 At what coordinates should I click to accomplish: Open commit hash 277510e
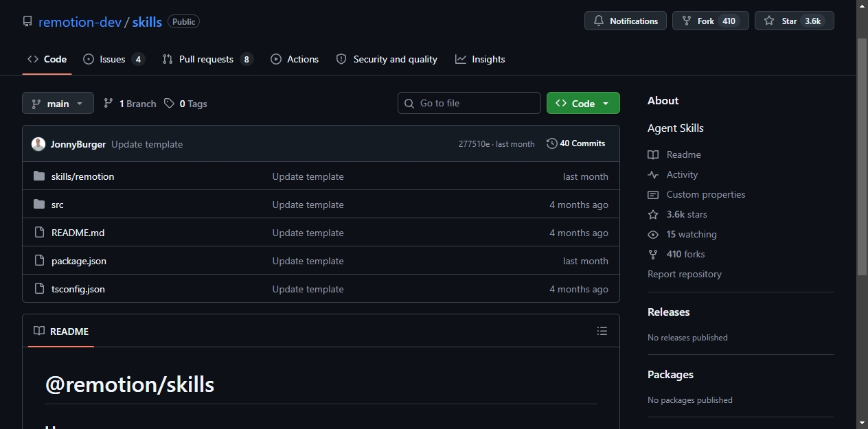(474, 144)
